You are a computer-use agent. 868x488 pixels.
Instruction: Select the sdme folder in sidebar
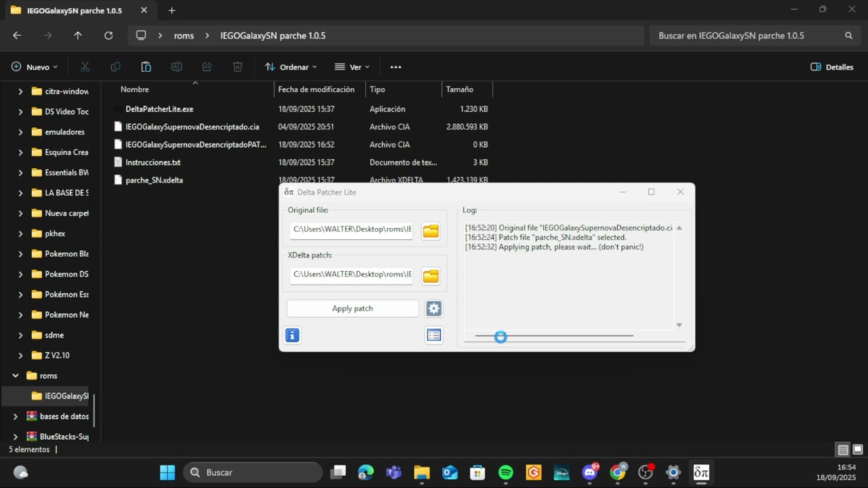(x=54, y=335)
